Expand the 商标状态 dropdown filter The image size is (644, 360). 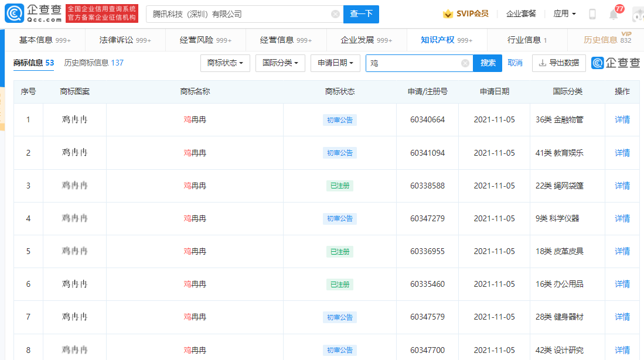click(x=225, y=63)
